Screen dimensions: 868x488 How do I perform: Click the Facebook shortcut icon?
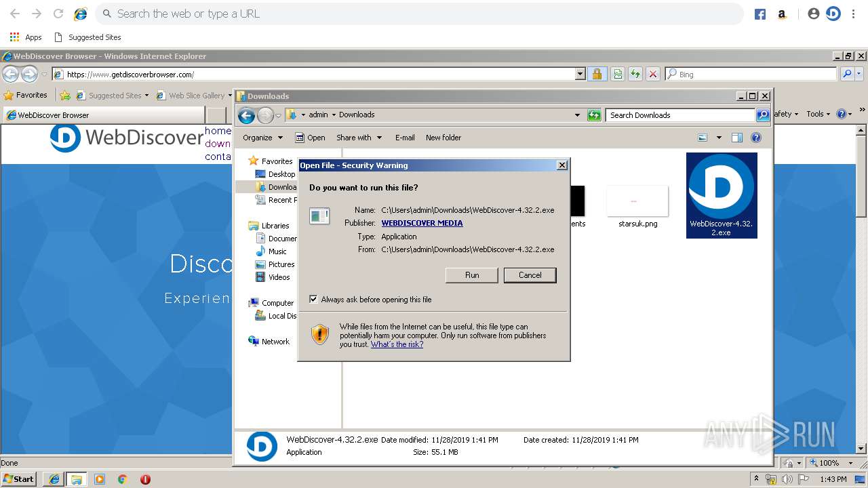point(760,14)
